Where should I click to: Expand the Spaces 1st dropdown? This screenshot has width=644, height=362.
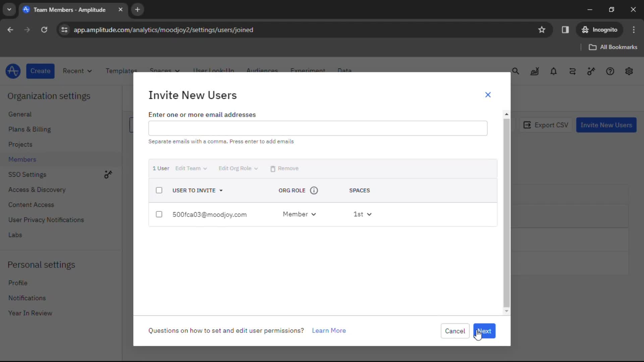pos(363,214)
